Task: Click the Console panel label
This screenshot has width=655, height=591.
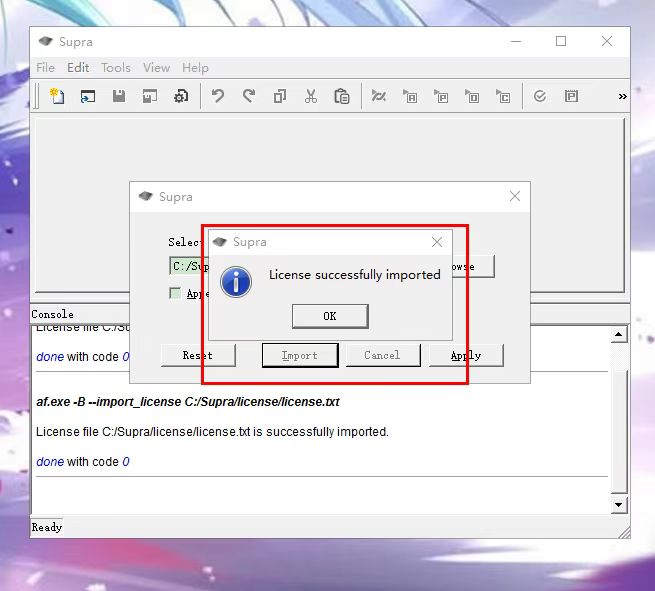Action: click(x=52, y=314)
